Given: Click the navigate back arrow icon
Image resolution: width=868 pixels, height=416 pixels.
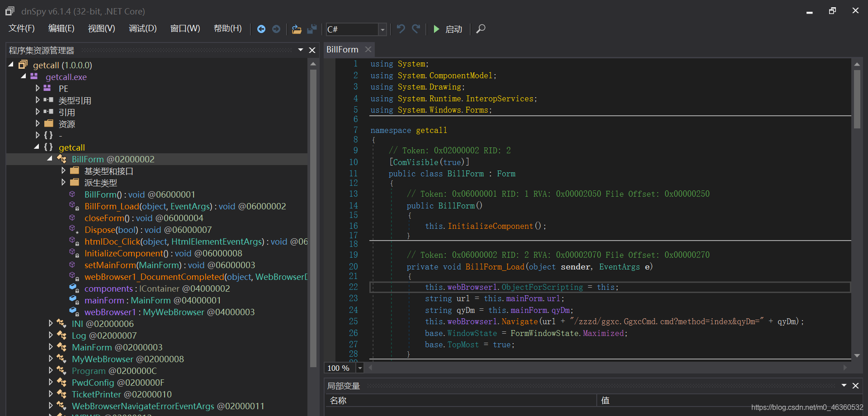Looking at the screenshot, I should [261, 29].
